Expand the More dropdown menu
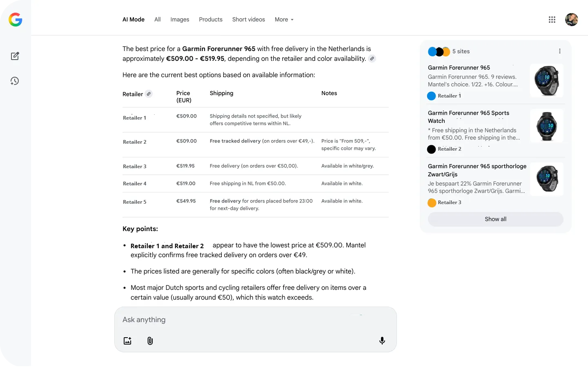This screenshot has width=588, height=367. pyautogui.click(x=284, y=20)
